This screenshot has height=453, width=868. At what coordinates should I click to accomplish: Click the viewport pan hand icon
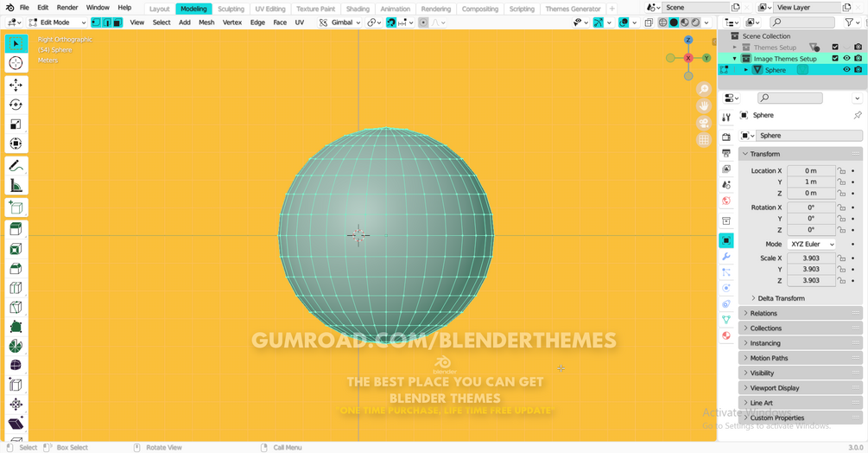point(704,105)
